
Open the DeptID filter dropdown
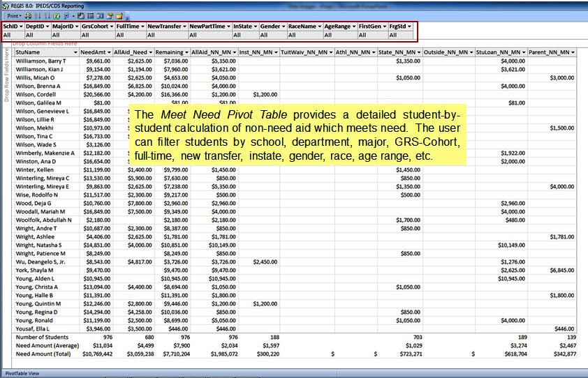pos(47,27)
